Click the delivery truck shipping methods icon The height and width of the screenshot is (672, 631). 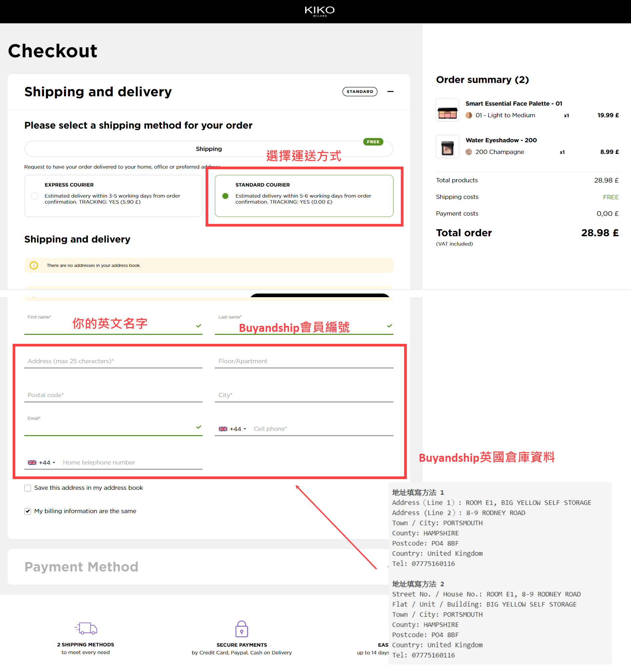tap(86, 628)
